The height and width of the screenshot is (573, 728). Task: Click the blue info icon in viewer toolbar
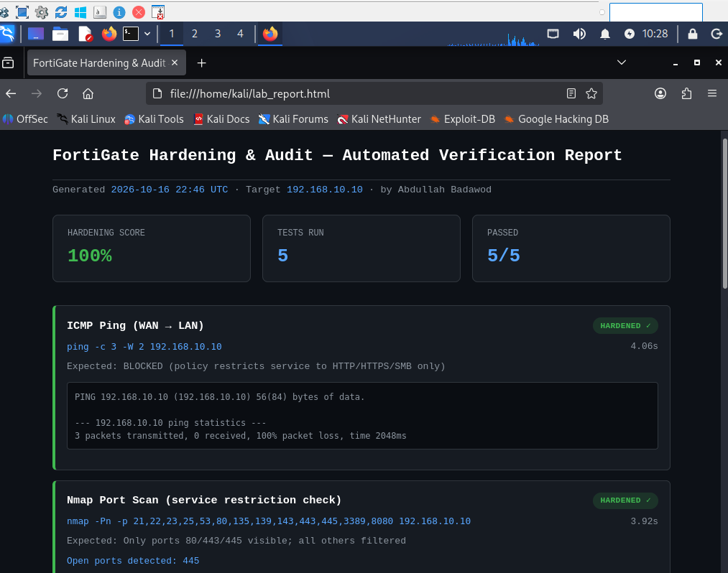[x=119, y=12]
